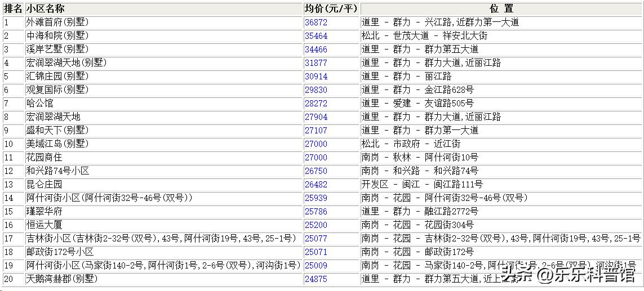Select location 松北 - 世茂大道 - 祥安北大街

click(x=501, y=35)
